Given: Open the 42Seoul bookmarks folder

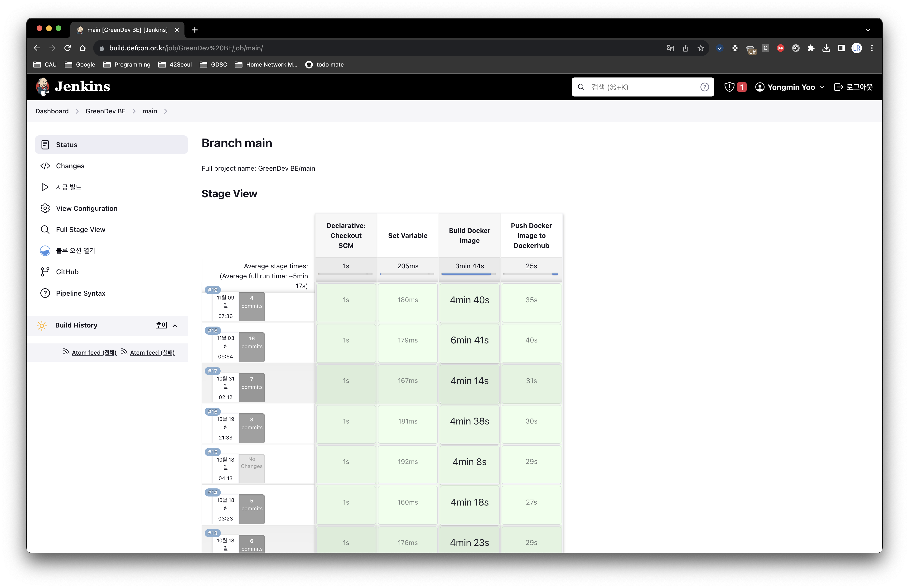Looking at the screenshot, I should [x=175, y=64].
